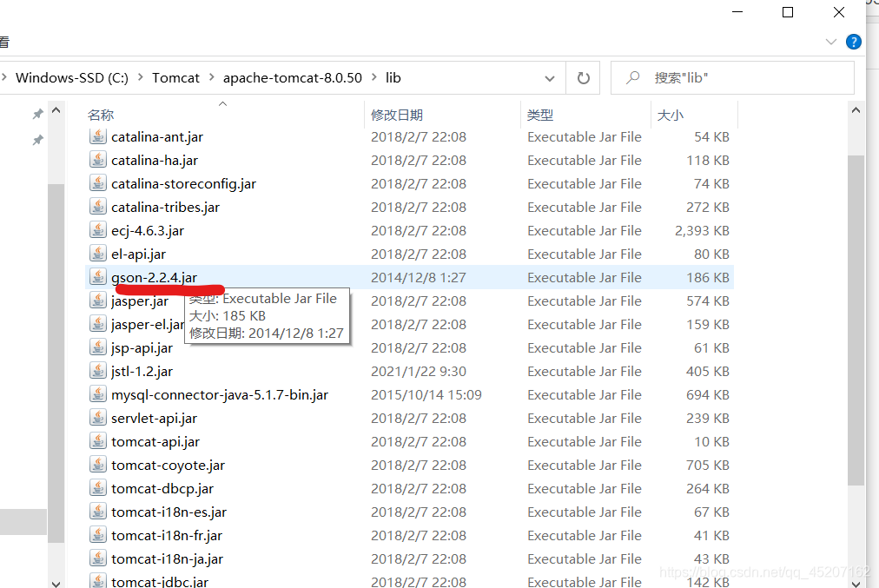This screenshot has height=588, width=879.
Task: Open the blue Help question mark
Action: pyautogui.click(x=853, y=41)
